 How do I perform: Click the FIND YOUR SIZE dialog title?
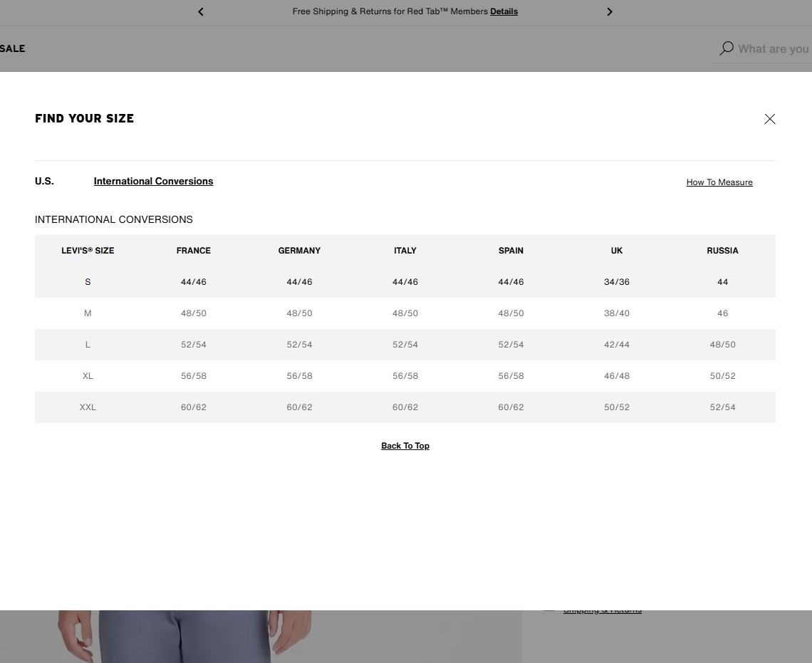pos(85,118)
